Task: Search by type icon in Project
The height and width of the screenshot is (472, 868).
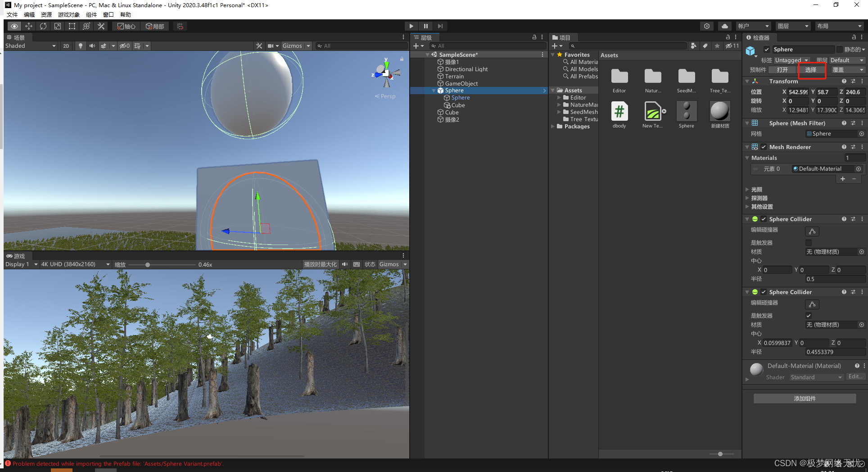Action: click(693, 46)
